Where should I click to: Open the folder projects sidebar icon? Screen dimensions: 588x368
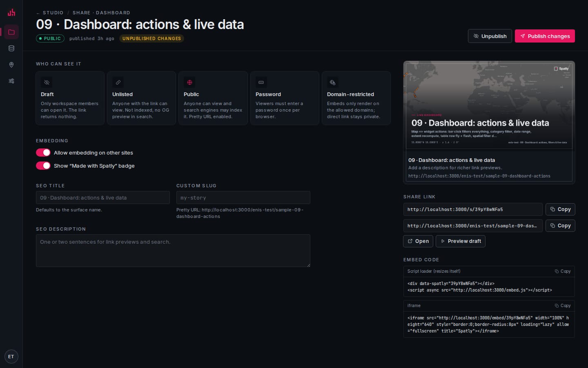click(x=11, y=32)
